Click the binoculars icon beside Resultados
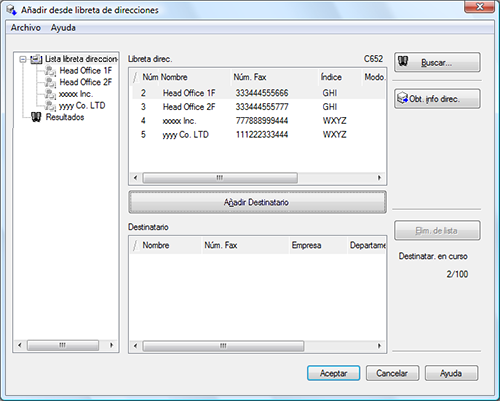Viewport: 500px width, 401px height. [36, 117]
